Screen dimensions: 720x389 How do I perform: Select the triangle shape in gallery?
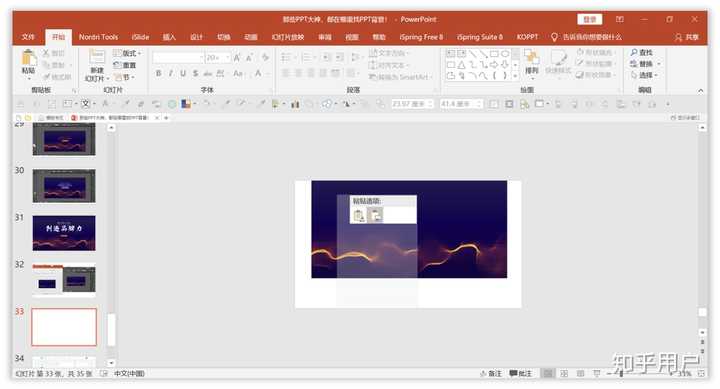[461, 65]
